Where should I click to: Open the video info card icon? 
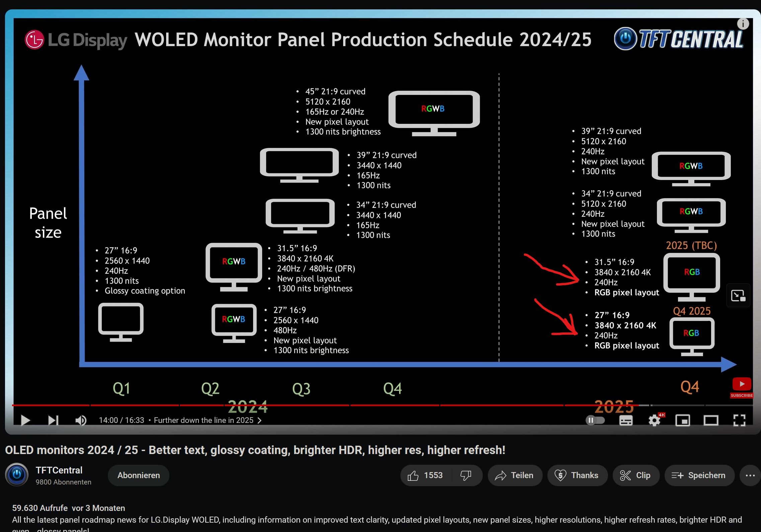[x=743, y=24]
